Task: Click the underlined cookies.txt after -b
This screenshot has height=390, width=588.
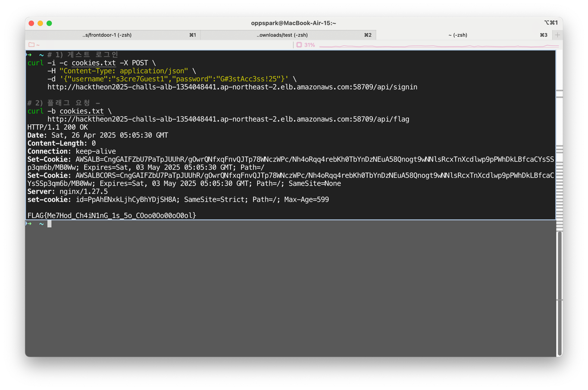Action: (81, 111)
